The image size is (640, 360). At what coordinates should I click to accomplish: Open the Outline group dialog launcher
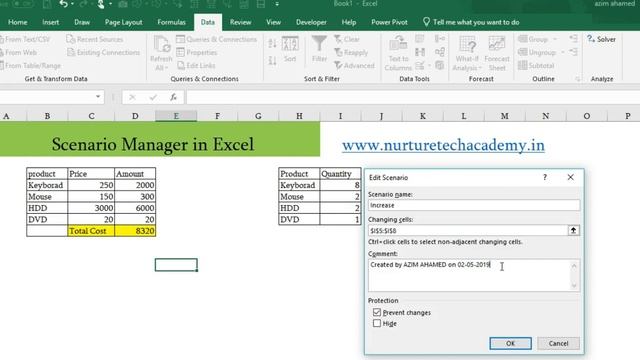pos(578,79)
